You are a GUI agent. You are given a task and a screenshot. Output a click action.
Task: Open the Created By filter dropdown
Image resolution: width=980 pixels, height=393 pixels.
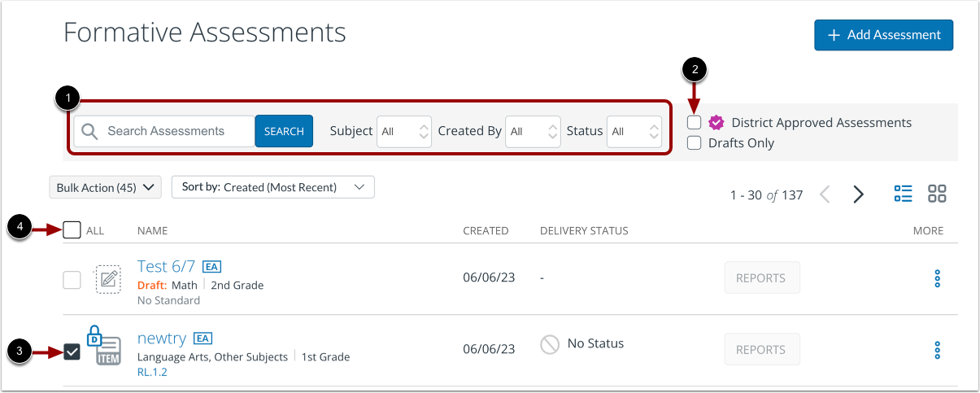(533, 131)
